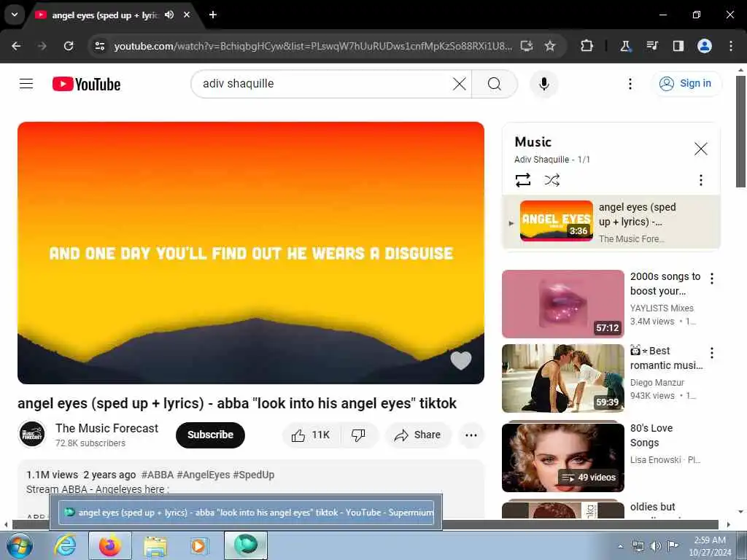
Task: Show hidden tray icons arrow
Action: (x=620, y=547)
